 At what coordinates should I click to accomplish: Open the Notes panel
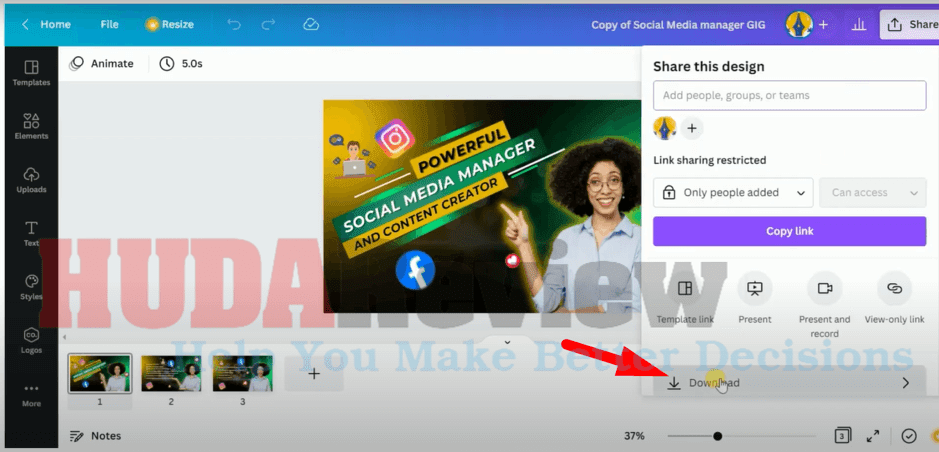(x=95, y=436)
